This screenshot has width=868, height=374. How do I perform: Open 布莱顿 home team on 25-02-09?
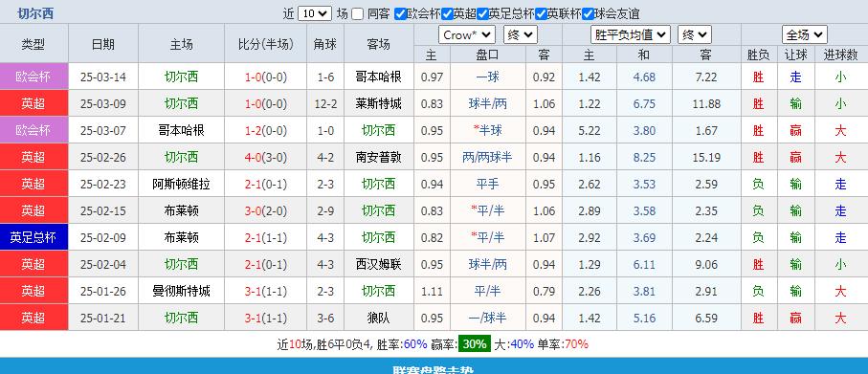[181, 237]
